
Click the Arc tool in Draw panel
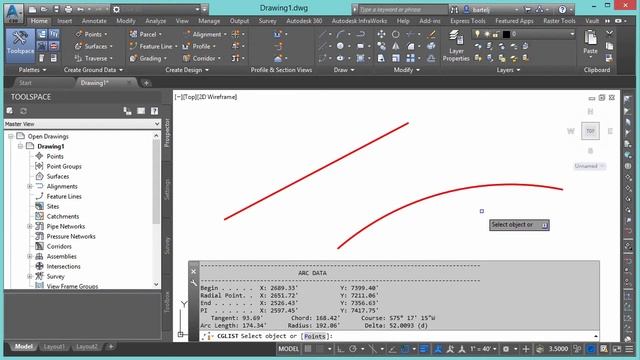coord(340,34)
